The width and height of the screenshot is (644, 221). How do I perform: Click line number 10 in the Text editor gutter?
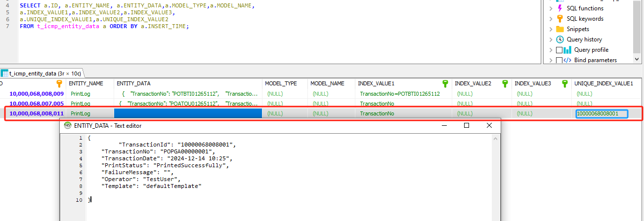(x=79, y=200)
